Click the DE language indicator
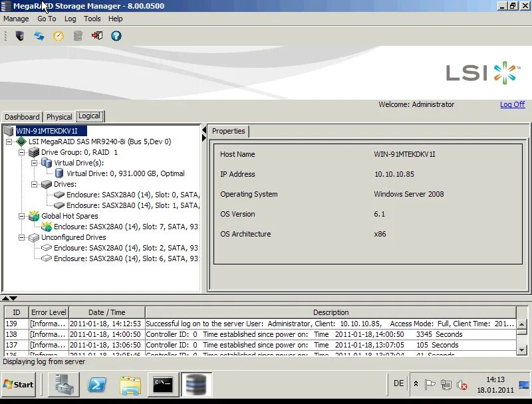This screenshot has width=532, height=404. click(398, 383)
